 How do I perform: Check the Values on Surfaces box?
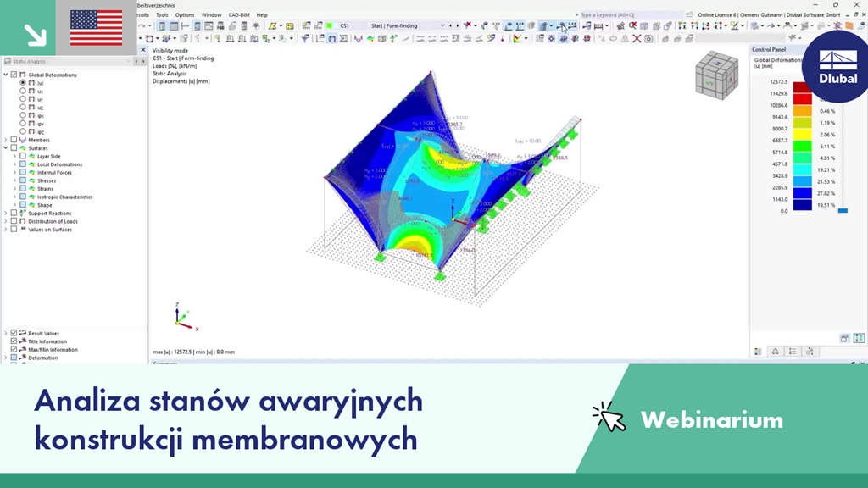point(14,229)
